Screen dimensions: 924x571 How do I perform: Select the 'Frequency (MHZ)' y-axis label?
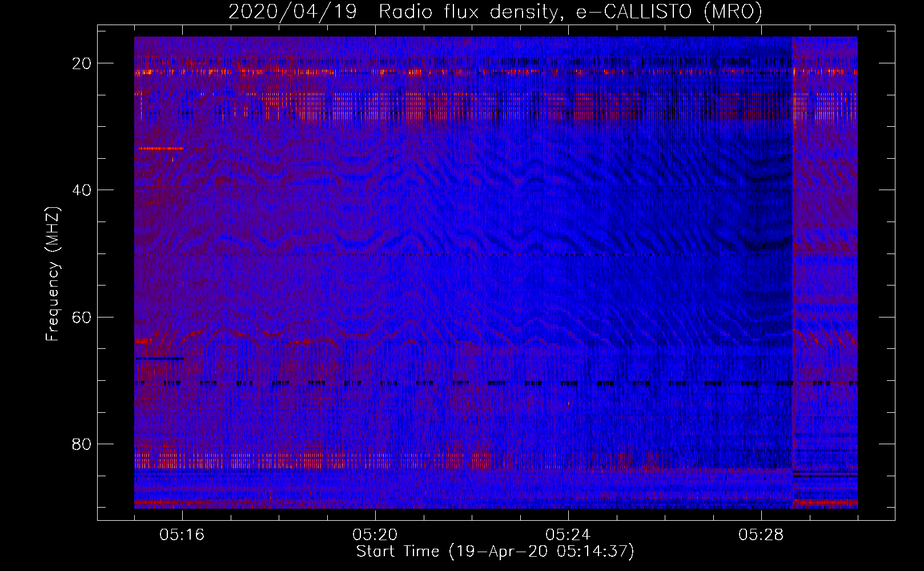click(53, 274)
